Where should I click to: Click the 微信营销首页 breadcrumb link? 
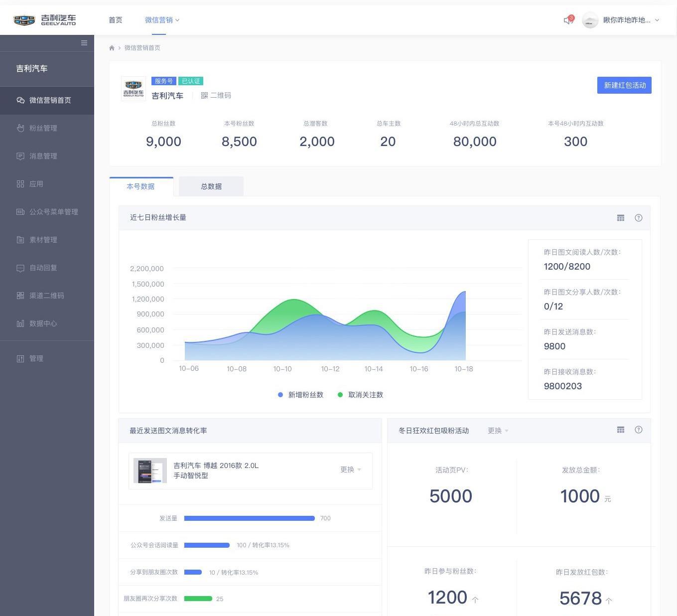tap(142, 48)
